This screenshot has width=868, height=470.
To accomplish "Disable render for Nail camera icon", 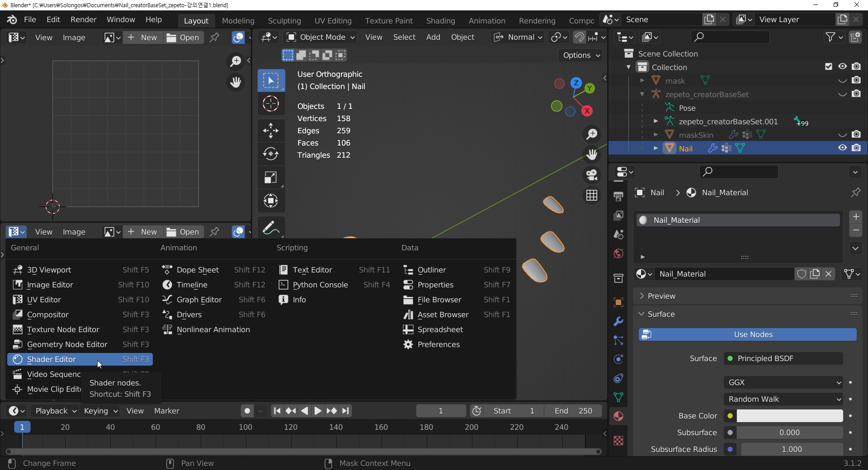I will pos(856,148).
